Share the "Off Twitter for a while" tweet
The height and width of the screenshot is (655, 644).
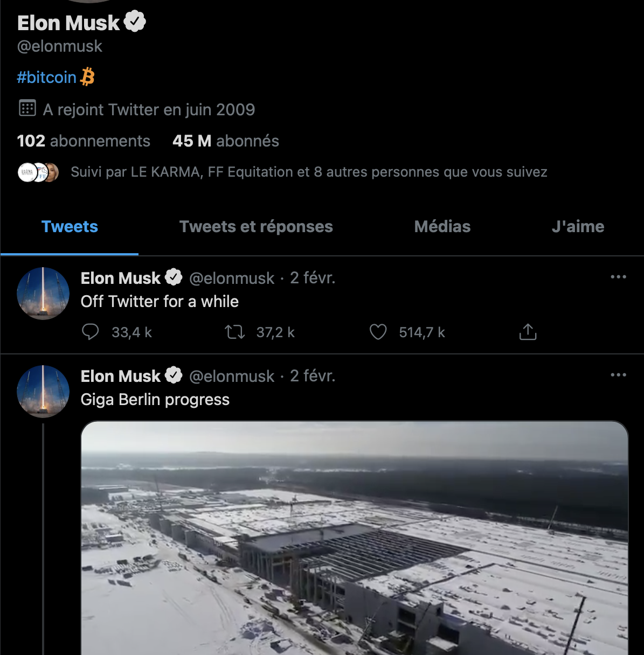pyautogui.click(x=528, y=332)
